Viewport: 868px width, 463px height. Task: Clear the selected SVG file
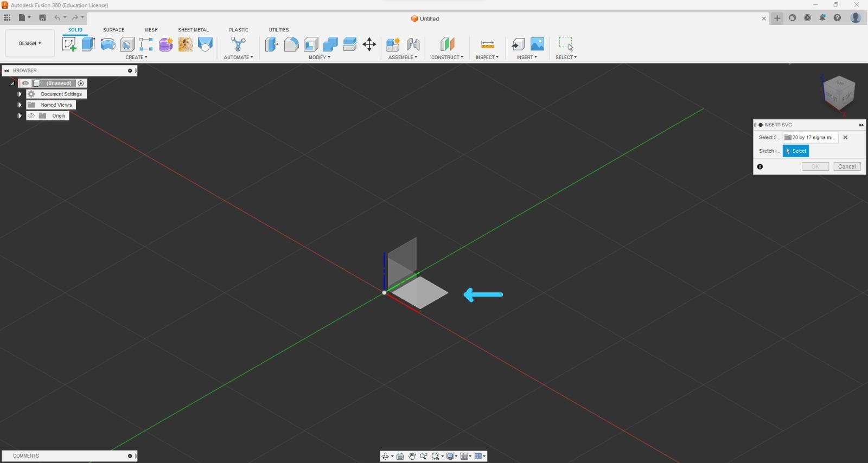(845, 138)
